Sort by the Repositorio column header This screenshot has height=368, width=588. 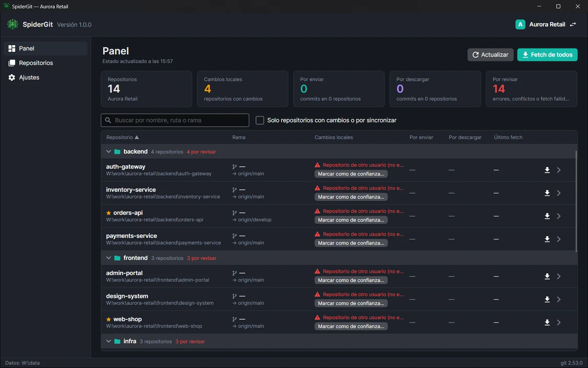point(122,137)
